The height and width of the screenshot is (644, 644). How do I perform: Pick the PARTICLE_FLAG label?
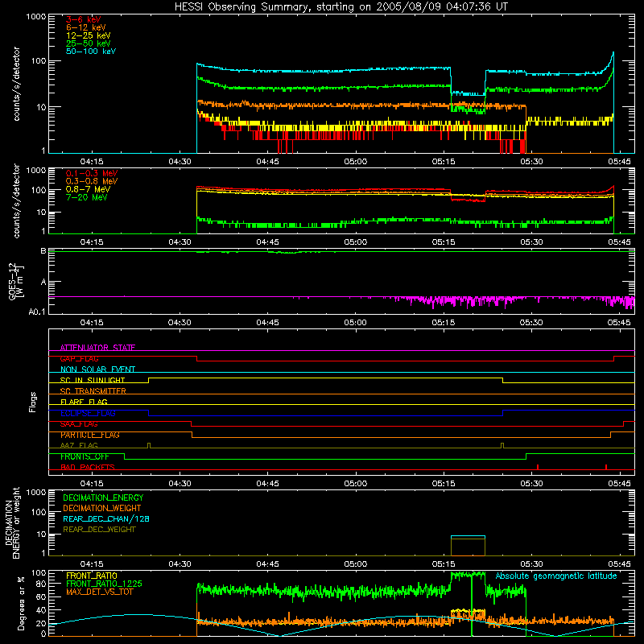(90, 435)
